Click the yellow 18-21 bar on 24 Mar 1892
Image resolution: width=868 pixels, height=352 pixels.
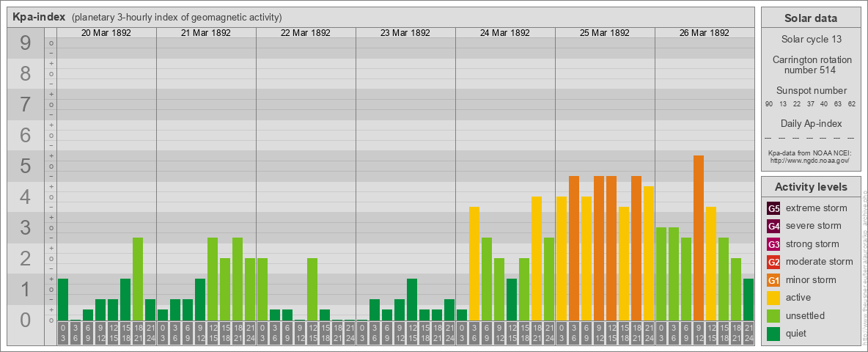[x=537, y=258]
